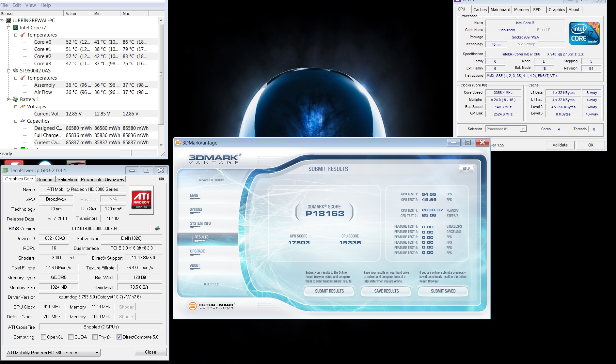616x364 pixels.
Task: Switch to the Mainboard tab in CPU-Z
Action: [500, 10]
